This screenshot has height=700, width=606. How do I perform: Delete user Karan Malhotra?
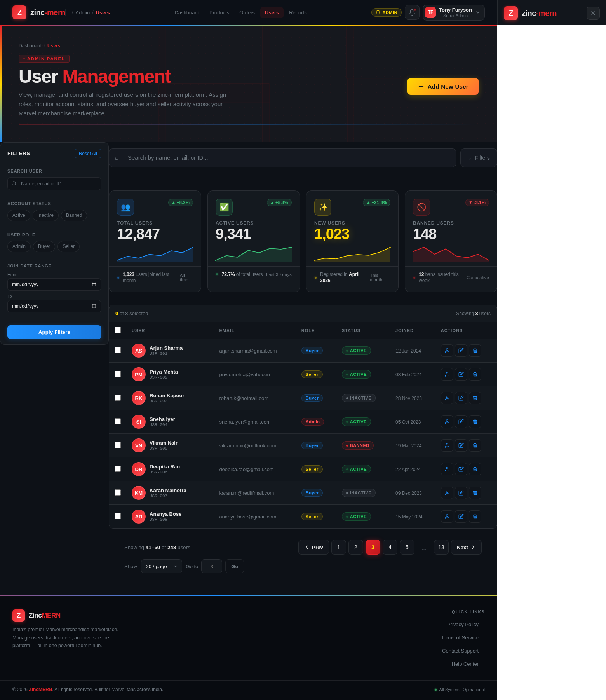(x=475, y=493)
